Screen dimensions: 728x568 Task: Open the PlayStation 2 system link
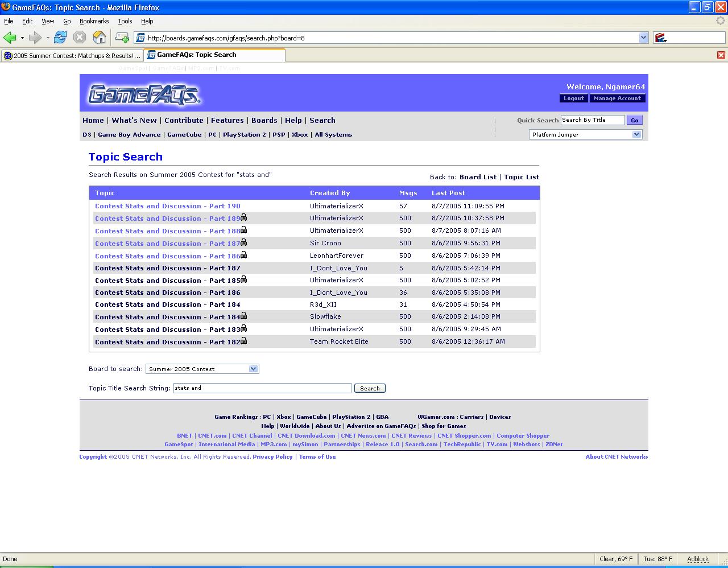245,135
